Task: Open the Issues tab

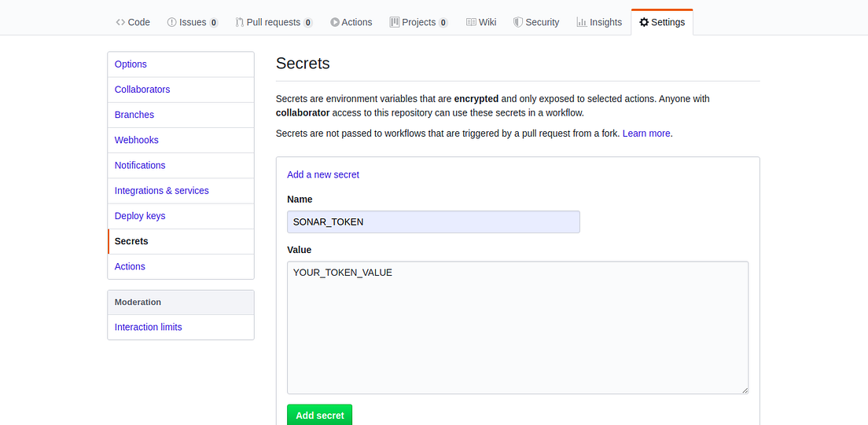Action: pyautogui.click(x=192, y=22)
